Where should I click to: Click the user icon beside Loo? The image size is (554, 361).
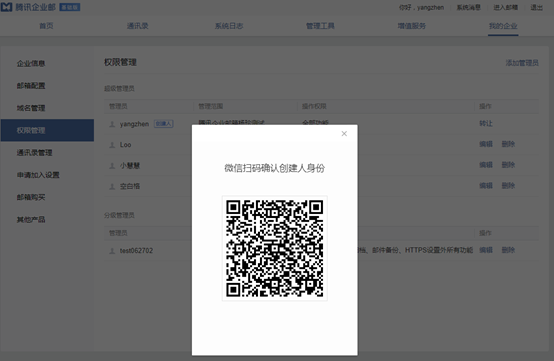point(112,145)
